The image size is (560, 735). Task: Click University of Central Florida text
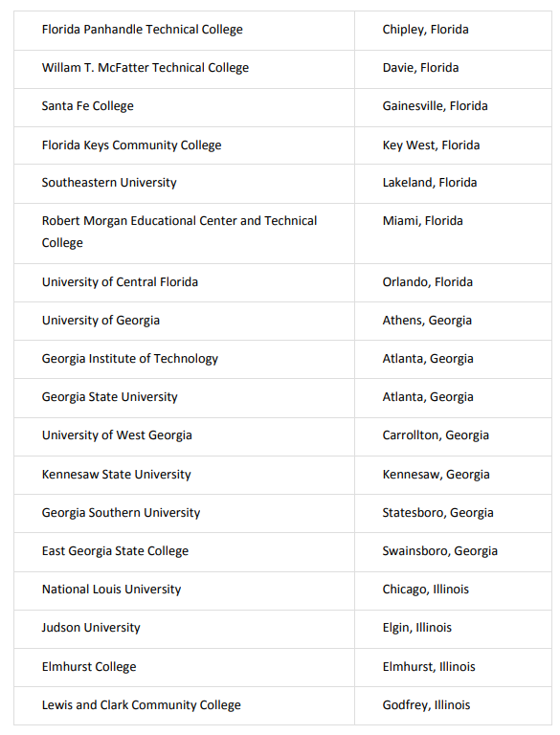coord(120,282)
